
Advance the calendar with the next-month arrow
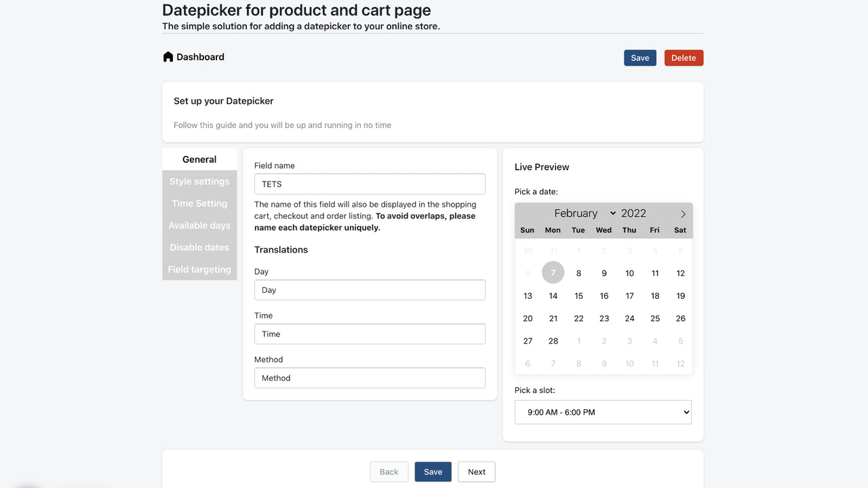(x=682, y=213)
